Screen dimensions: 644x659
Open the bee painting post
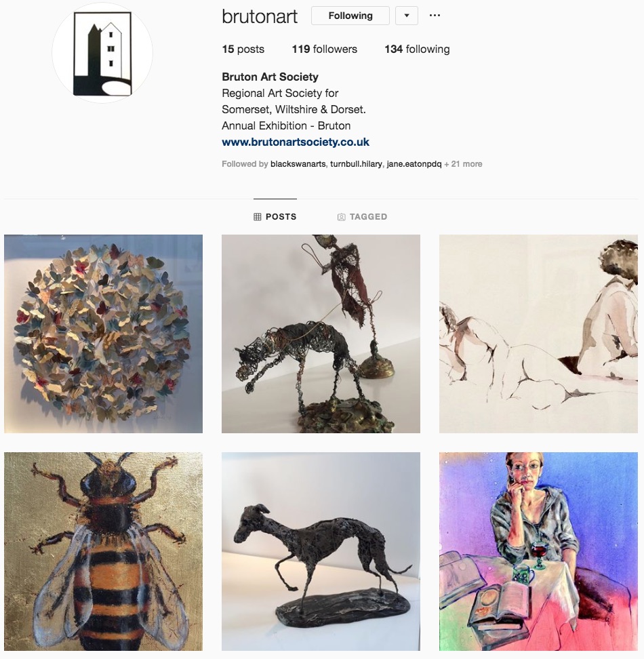click(x=103, y=551)
